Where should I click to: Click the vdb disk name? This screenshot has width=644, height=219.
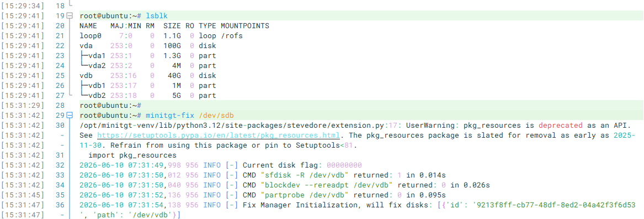pyautogui.click(x=86, y=76)
